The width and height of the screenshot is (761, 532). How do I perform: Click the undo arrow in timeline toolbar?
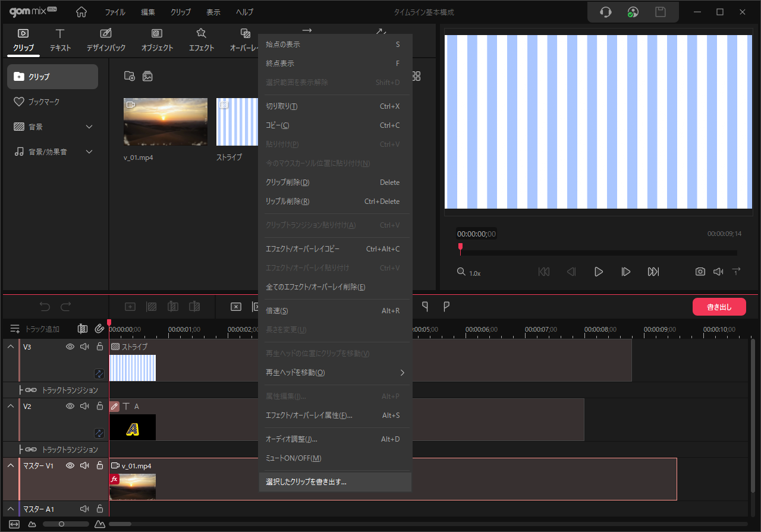pos(45,307)
